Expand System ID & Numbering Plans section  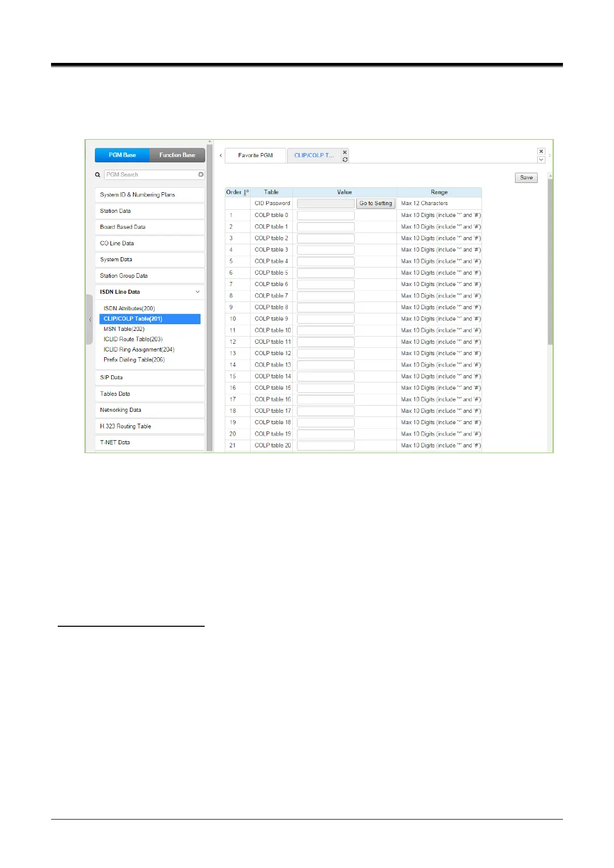point(150,195)
